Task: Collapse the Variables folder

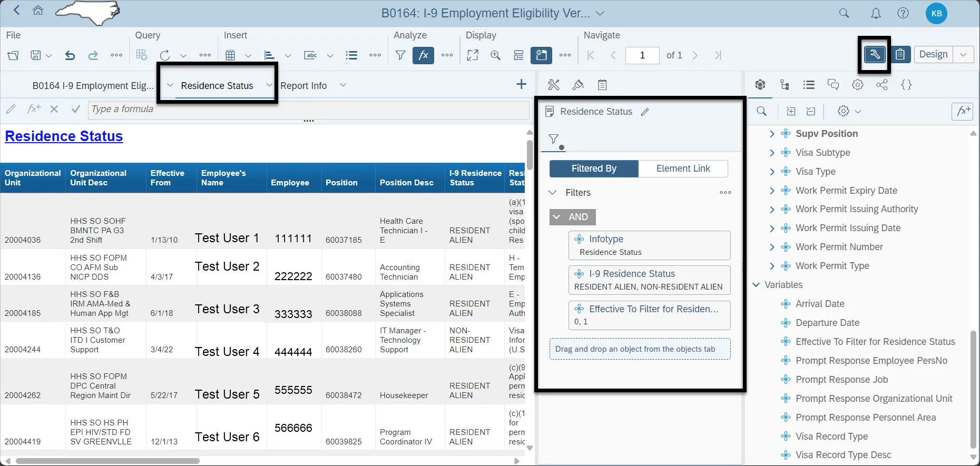Action: (x=756, y=285)
